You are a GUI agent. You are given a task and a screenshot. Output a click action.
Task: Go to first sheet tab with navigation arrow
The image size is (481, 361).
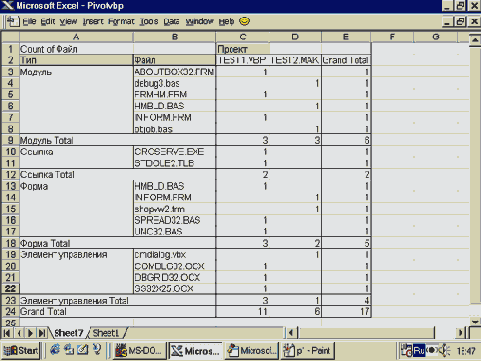(x=7, y=333)
